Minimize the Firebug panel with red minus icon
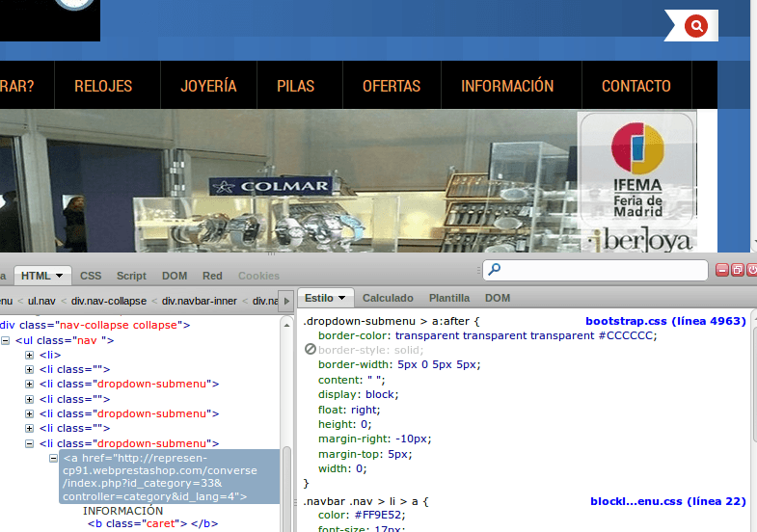757x532 pixels. pos(721,270)
